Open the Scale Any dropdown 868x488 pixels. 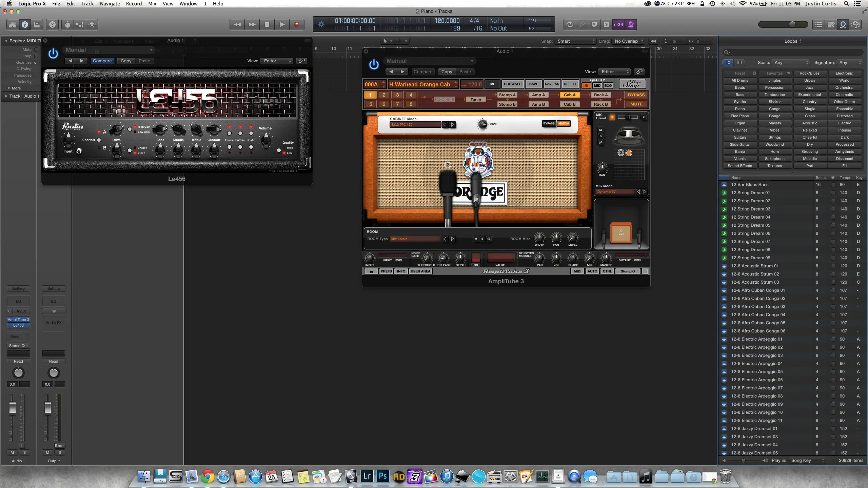point(791,62)
